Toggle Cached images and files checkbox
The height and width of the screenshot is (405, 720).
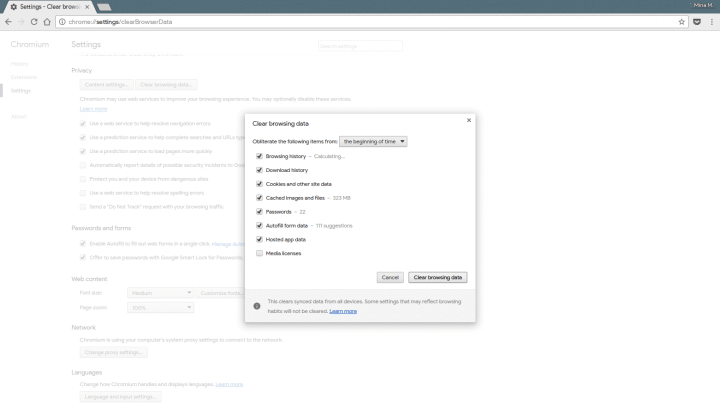tap(259, 198)
